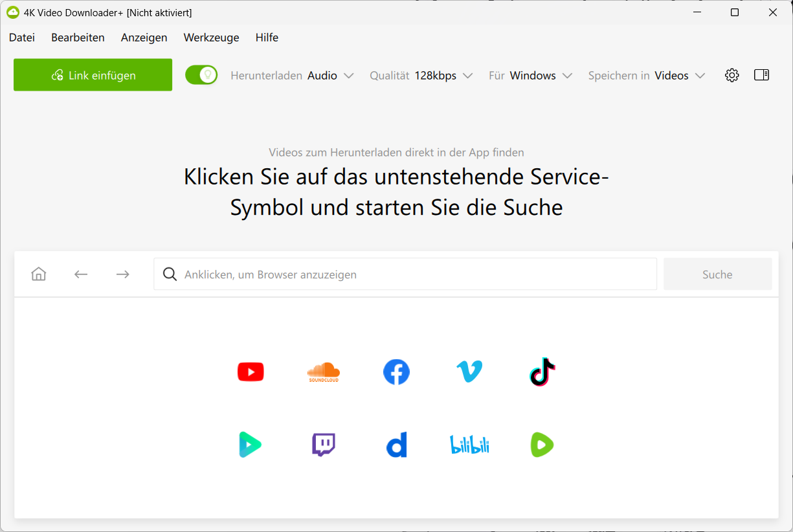793x532 pixels.
Task: Open the Datei menu
Action: coord(22,38)
